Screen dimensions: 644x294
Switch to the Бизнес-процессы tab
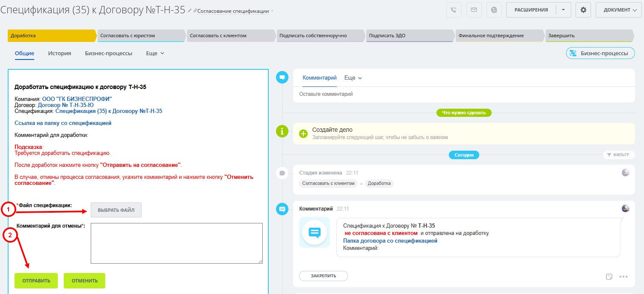(x=109, y=53)
